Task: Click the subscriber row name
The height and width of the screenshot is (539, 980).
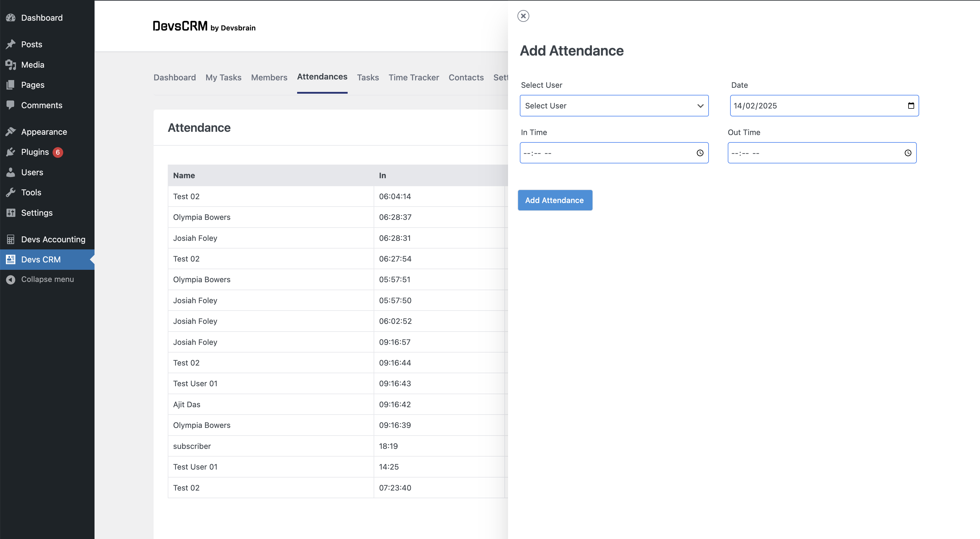Action: [x=192, y=446]
